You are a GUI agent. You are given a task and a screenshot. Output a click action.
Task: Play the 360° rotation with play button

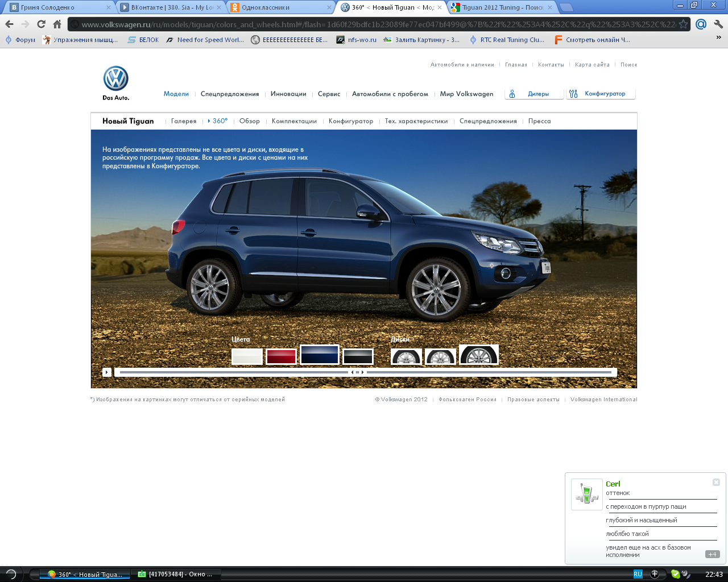pyautogui.click(x=107, y=372)
